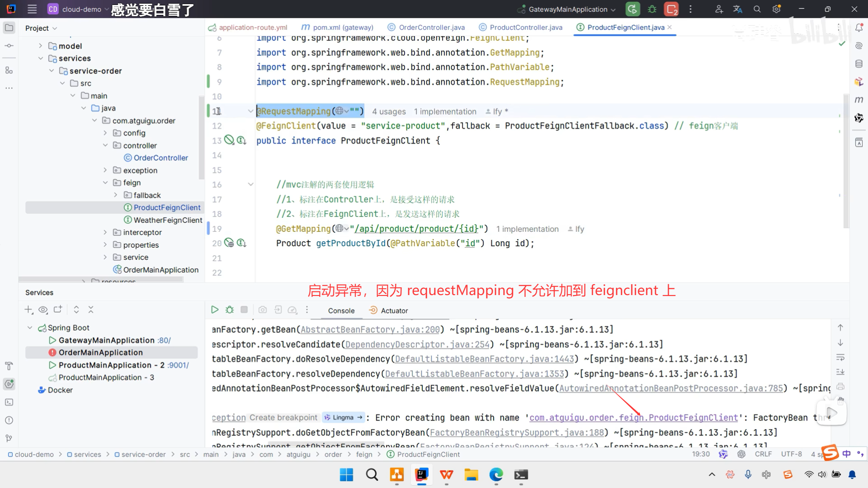
Task: Expand the fallback package node
Action: click(116, 195)
